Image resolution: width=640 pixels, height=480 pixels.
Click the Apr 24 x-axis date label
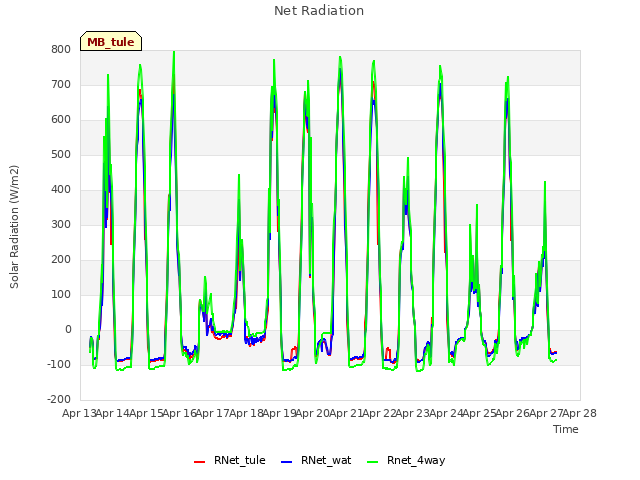click(446, 413)
